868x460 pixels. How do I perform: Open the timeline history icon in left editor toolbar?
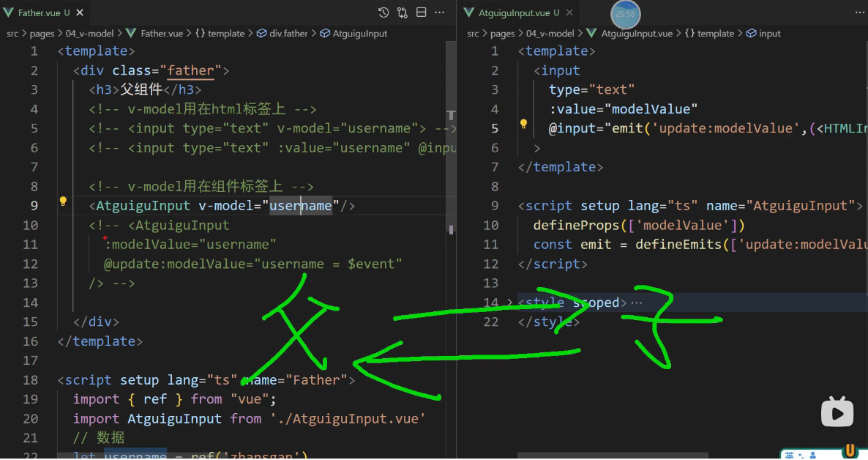click(x=383, y=12)
